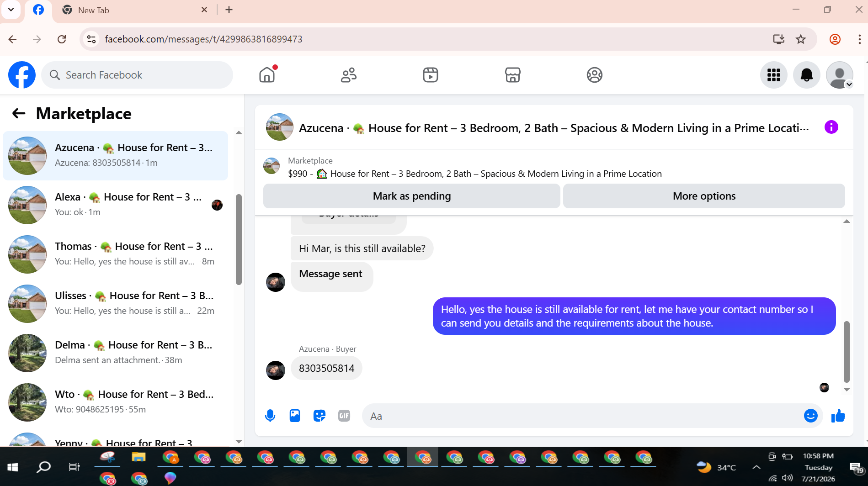The height and width of the screenshot is (486, 868).
Task: Go back from the Marketplace inbox
Action: point(19,113)
